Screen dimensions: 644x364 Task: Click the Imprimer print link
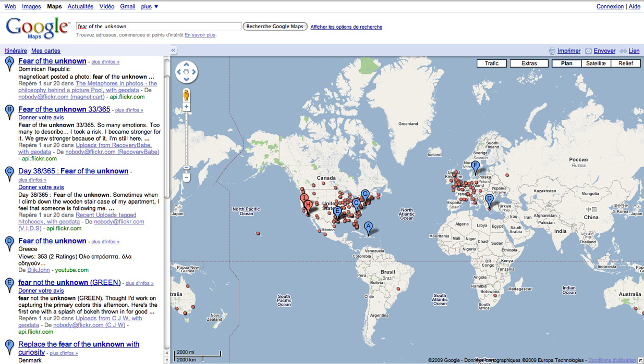(569, 51)
